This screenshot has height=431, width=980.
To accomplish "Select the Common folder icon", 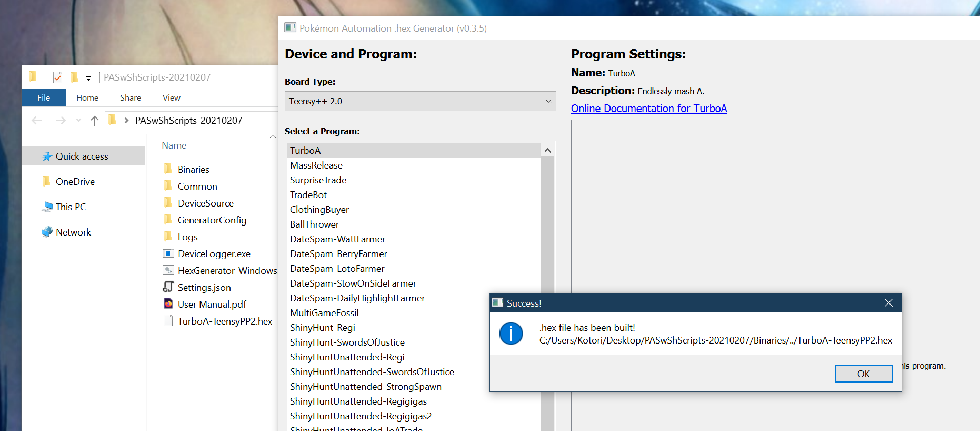I will pos(168,185).
